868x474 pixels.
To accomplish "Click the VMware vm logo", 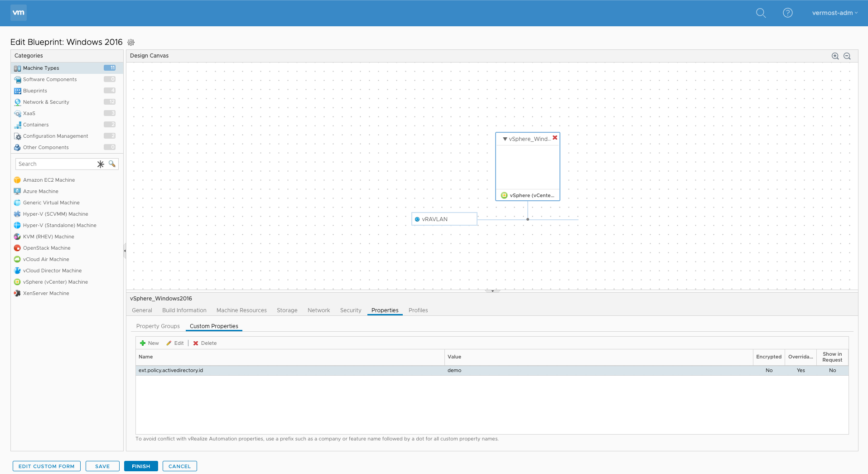I will click(x=19, y=13).
